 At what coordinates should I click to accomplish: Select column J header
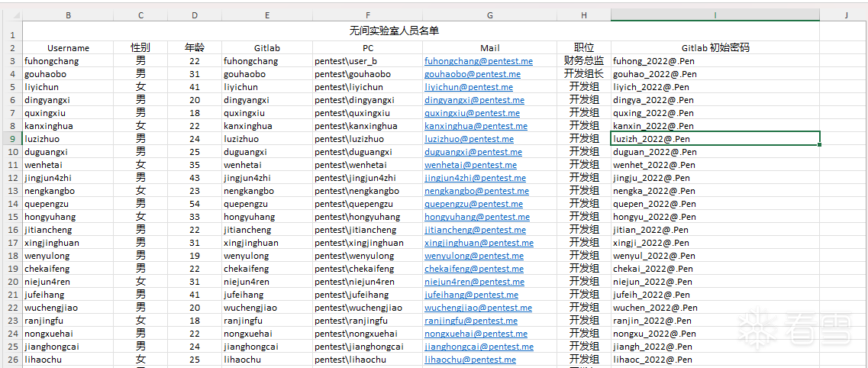[x=846, y=15]
